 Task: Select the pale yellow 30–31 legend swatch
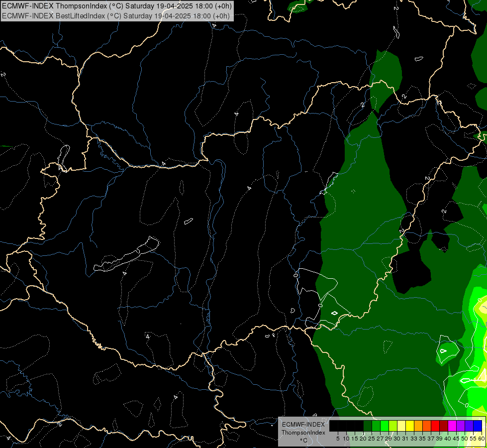(x=401, y=426)
